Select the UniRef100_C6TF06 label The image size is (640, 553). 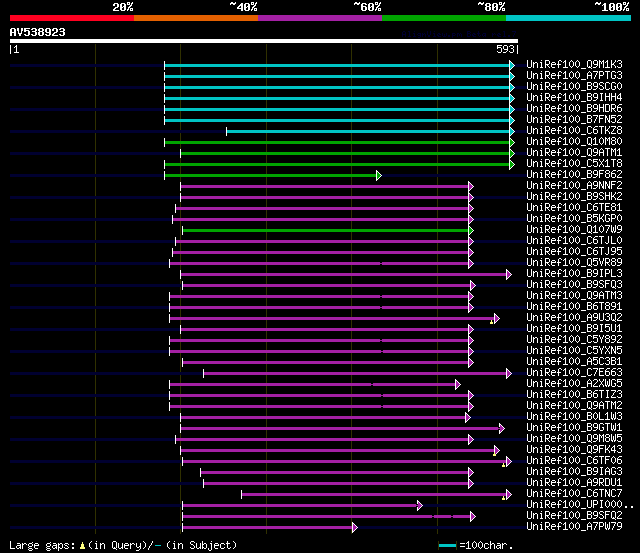pyautogui.click(x=574, y=461)
